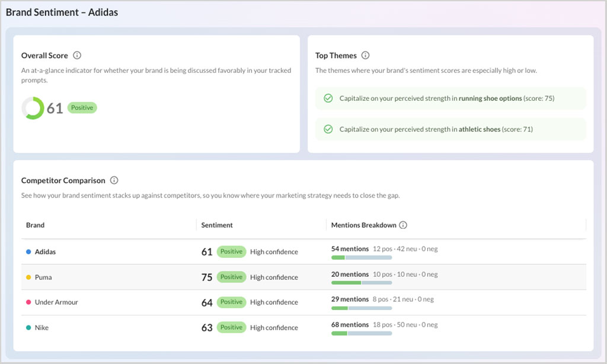Click checkmark icon beside running shoe options theme

(x=328, y=98)
